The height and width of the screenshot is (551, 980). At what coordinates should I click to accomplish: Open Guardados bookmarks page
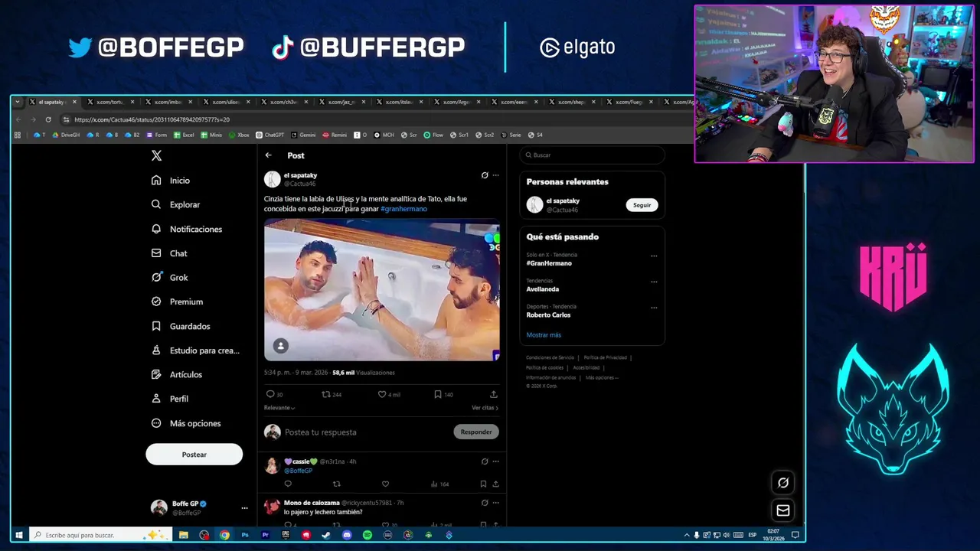click(181, 326)
